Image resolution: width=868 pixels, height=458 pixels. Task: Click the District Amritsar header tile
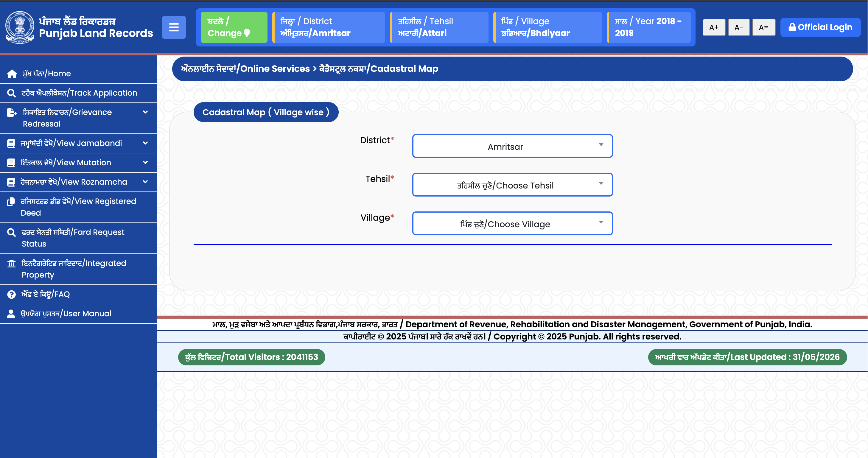(x=329, y=27)
